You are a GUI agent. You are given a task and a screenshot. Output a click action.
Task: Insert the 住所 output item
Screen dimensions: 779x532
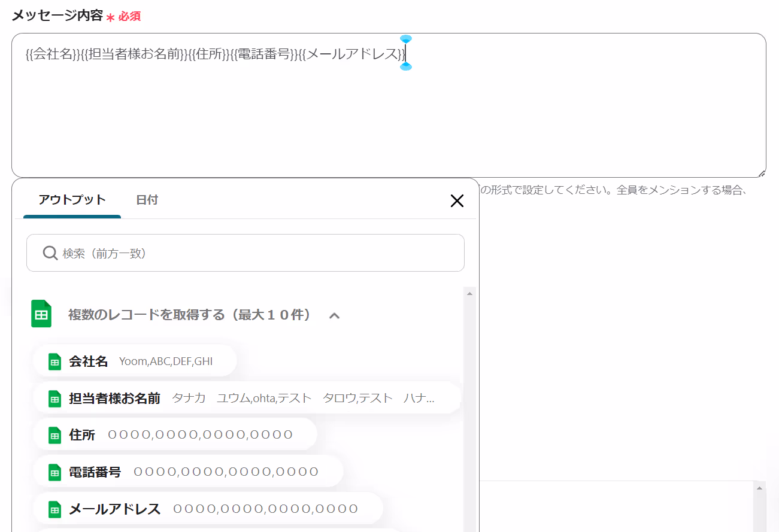pos(175,434)
